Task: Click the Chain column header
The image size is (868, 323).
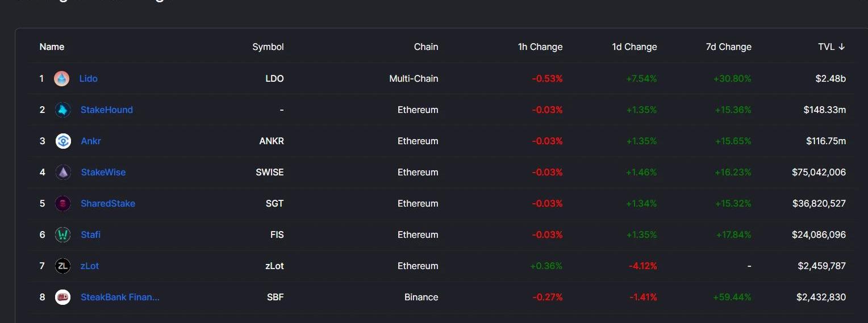Action: click(426, 47)
